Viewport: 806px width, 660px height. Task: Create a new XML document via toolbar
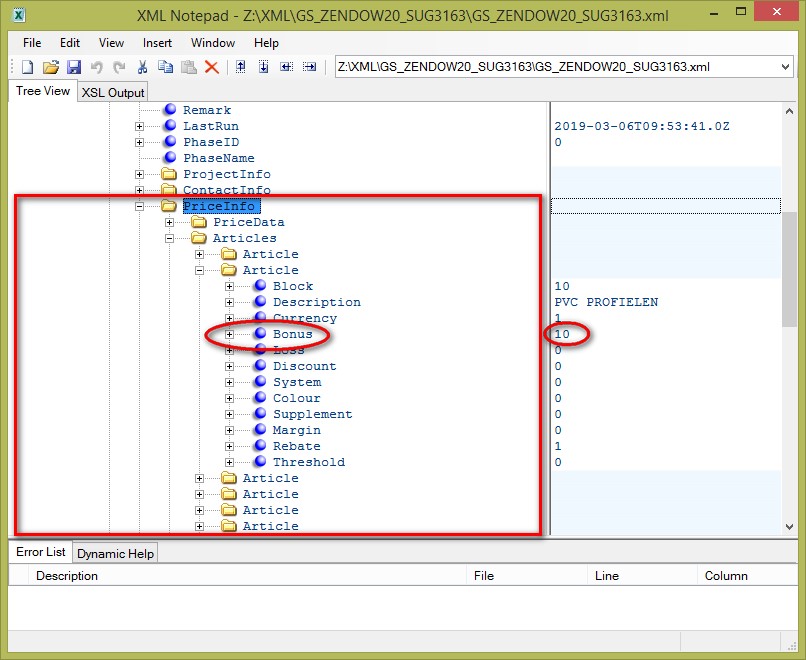point(28,67)
